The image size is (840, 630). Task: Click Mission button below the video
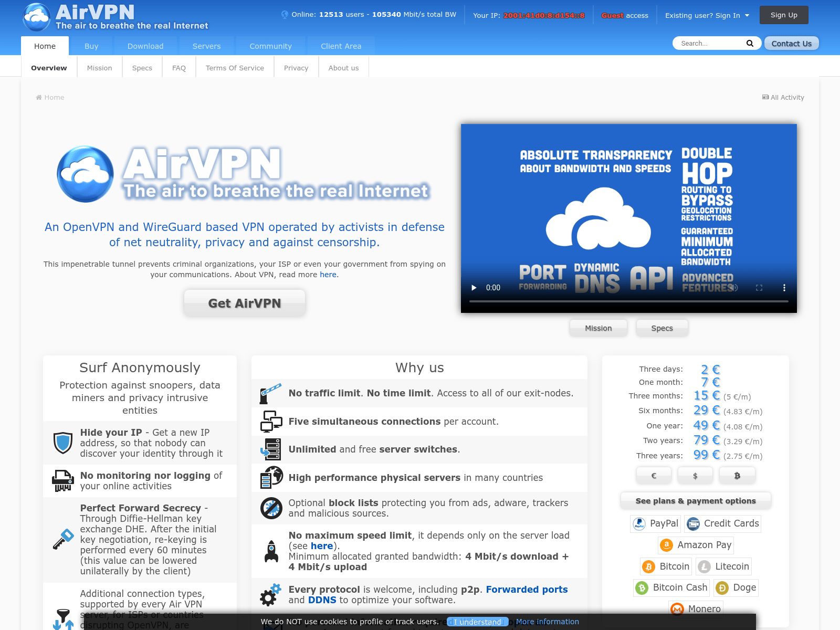pyautogui.click(x=598, y=328)
